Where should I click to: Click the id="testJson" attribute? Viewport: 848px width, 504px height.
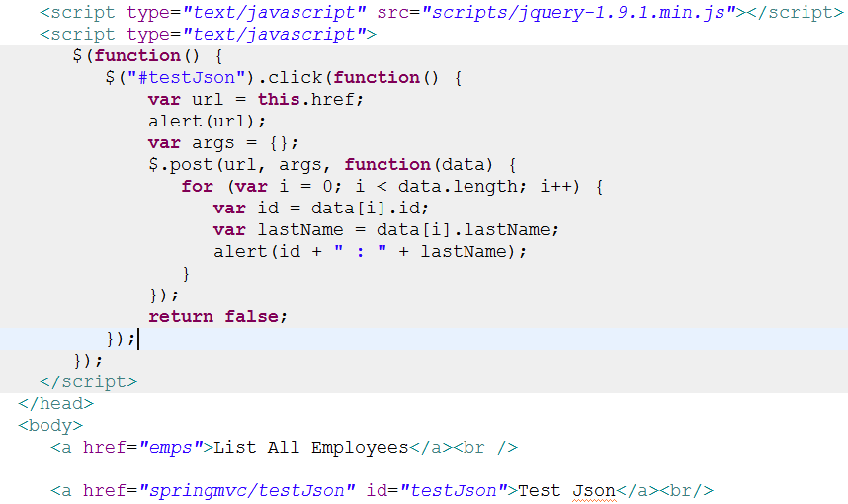(437, 490)
